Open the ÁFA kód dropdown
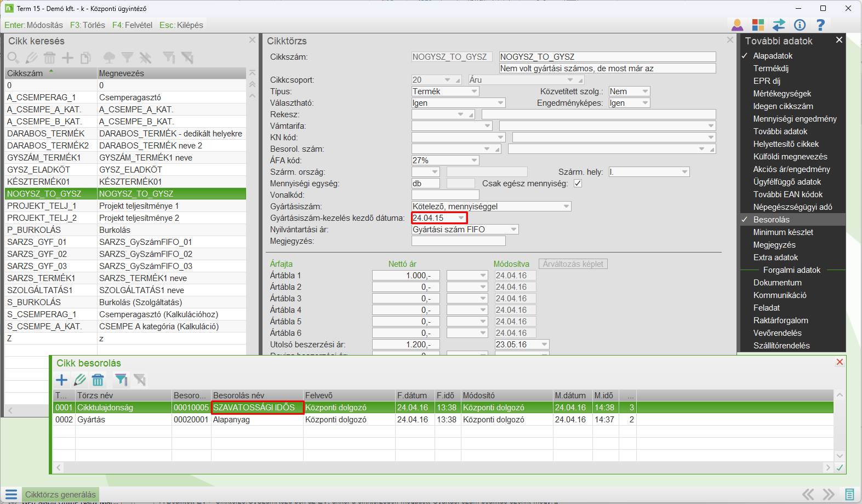This screenshot has height=504, width=862. click(474, 161)
